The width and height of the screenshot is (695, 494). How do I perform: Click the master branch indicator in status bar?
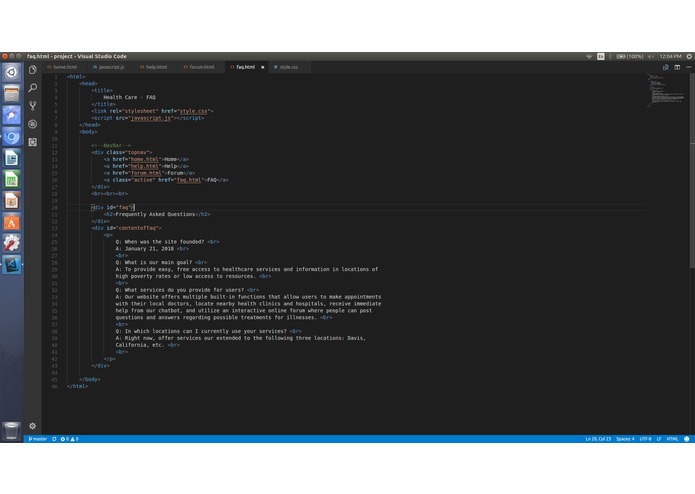click(38, 439)
